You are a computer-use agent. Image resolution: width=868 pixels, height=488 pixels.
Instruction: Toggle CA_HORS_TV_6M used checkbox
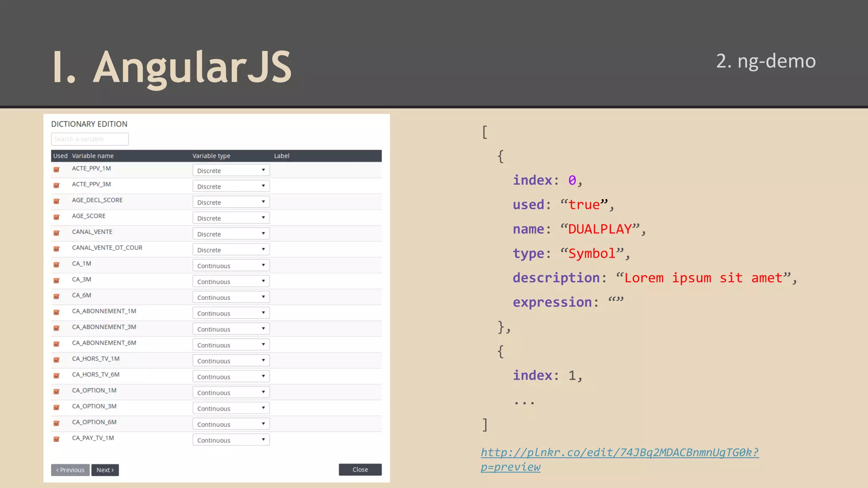(56, 376)
